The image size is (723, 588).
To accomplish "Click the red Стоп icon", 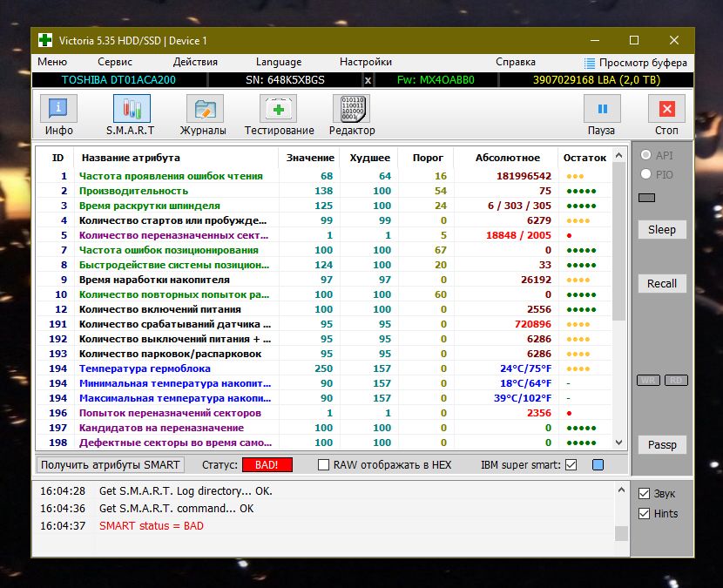I will 666,109.
